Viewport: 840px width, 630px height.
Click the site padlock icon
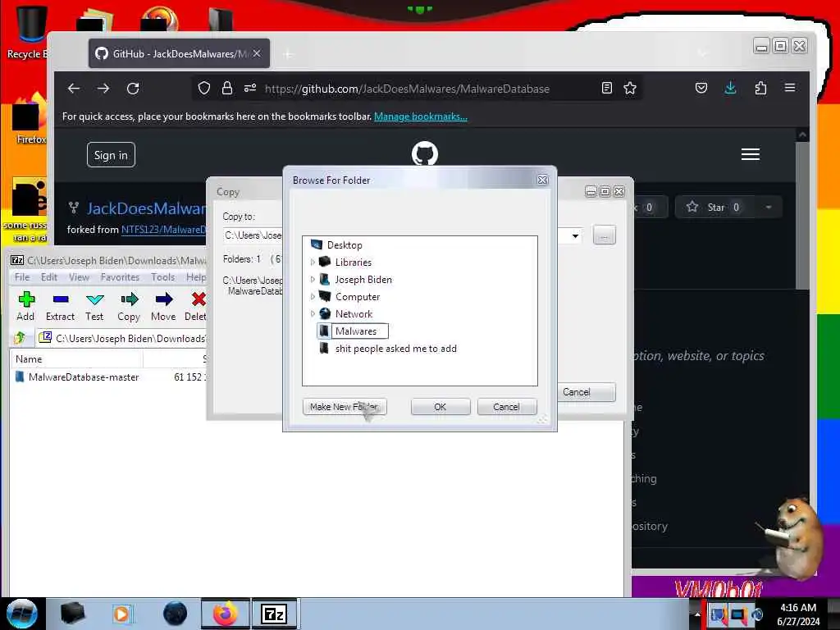227,89
